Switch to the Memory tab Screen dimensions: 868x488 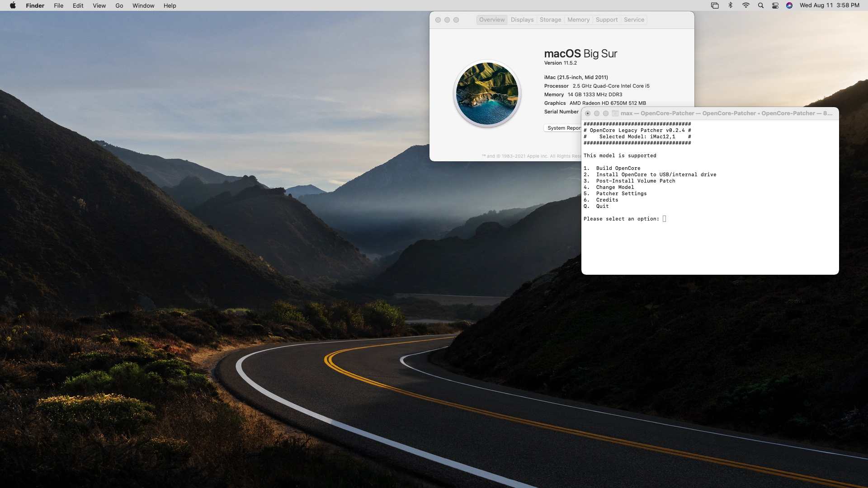(578, 20)
